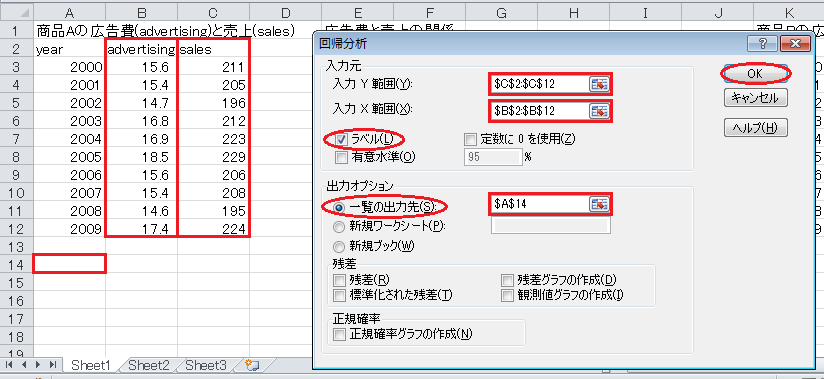Click the insert new worksheet tab icon

[253, 365]
